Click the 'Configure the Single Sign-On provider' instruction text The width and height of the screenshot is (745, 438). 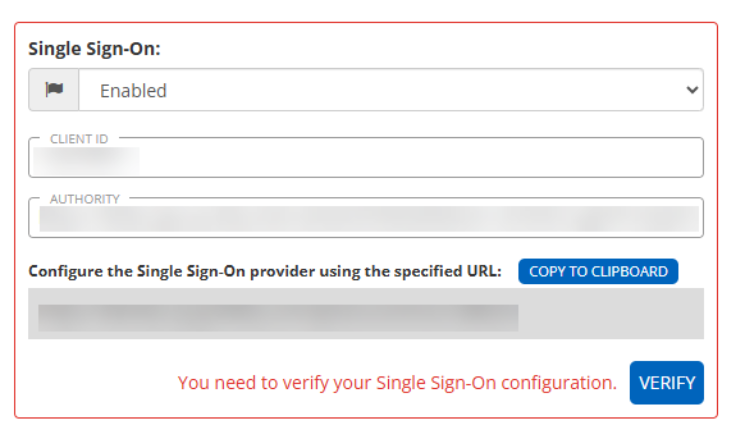265,271
